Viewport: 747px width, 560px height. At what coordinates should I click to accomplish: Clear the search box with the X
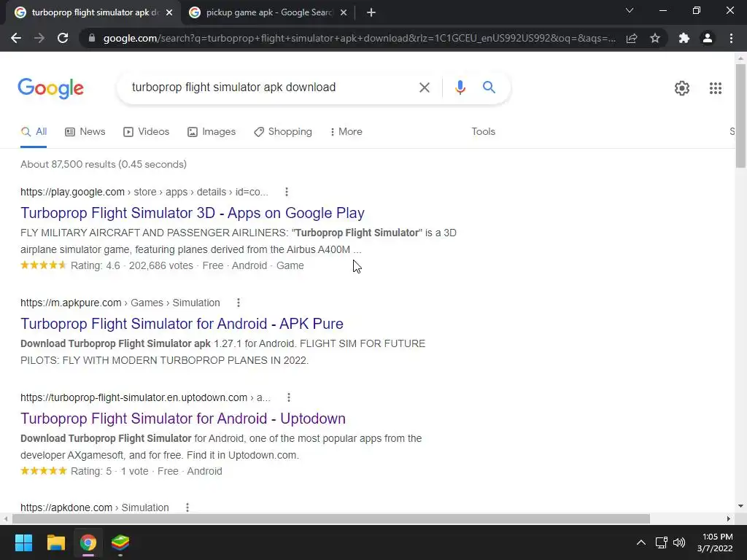(x=424, y=87)
